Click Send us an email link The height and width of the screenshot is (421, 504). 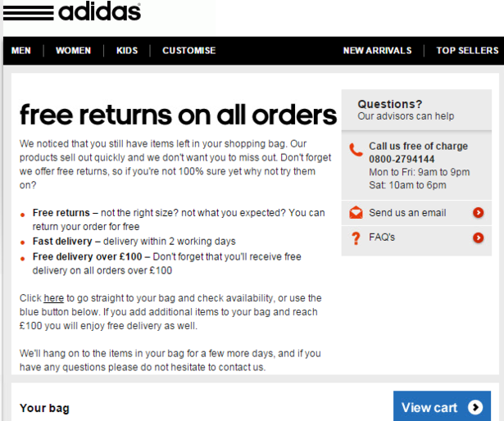point(407,213)
